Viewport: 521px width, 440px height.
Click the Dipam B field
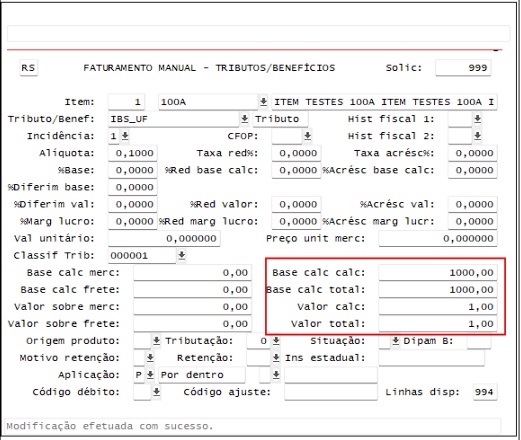(479, 341)
